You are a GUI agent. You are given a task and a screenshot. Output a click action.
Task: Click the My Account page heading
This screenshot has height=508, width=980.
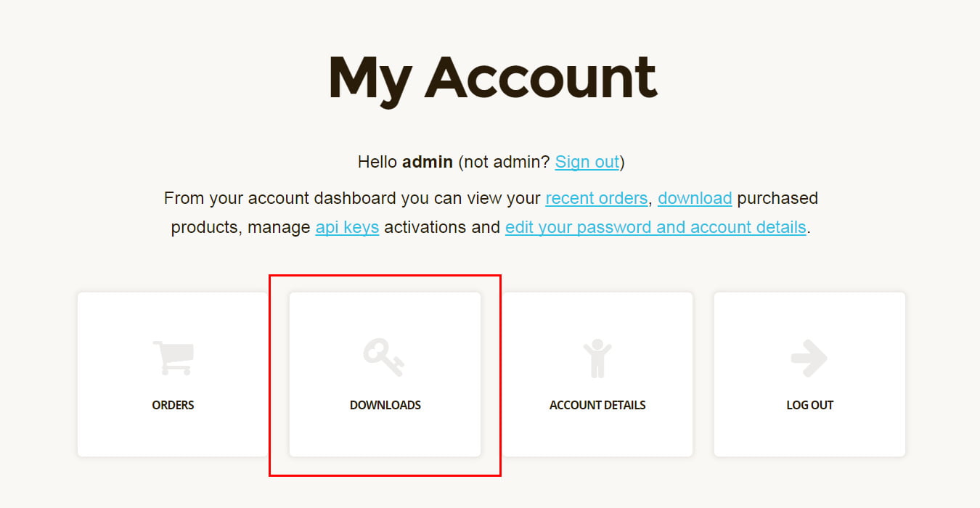pos(492,78)
